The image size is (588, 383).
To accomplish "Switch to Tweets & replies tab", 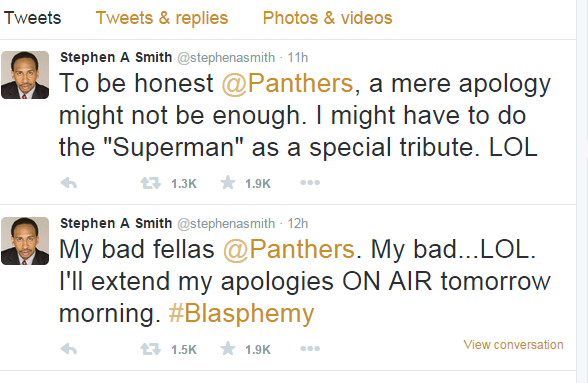I will [162, 18].
